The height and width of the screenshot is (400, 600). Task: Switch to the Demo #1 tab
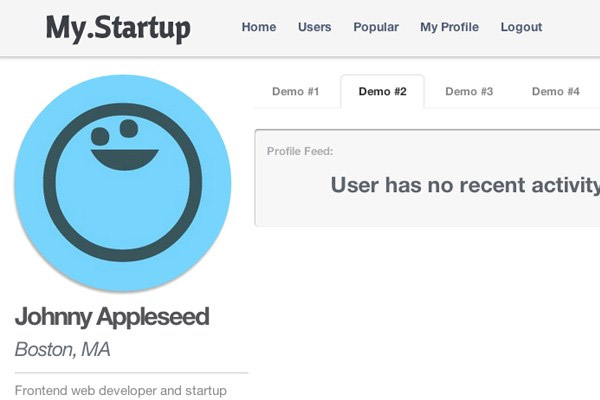(295, 91)
